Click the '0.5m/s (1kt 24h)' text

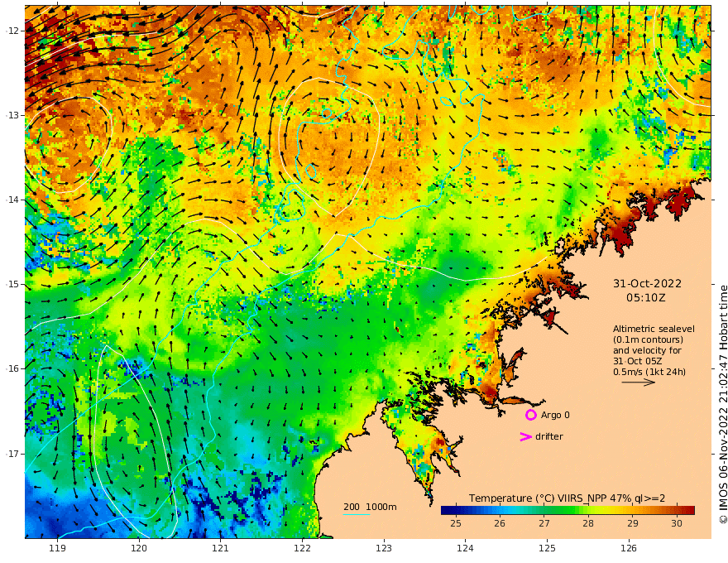pyautogui.click(x=649, y=372)
